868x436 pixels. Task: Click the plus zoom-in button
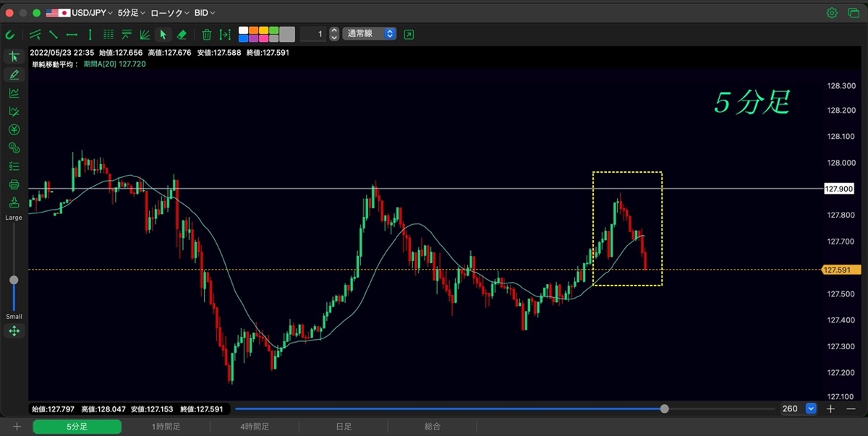[830, 409]
